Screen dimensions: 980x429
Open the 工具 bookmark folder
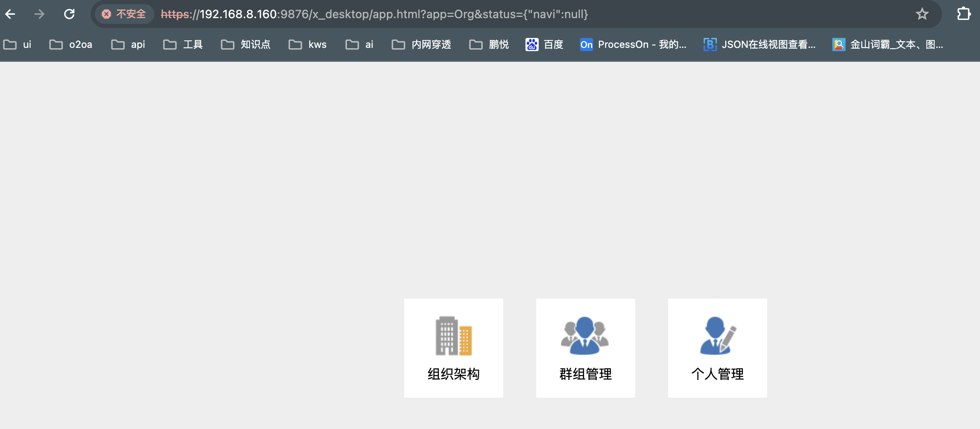183,45
